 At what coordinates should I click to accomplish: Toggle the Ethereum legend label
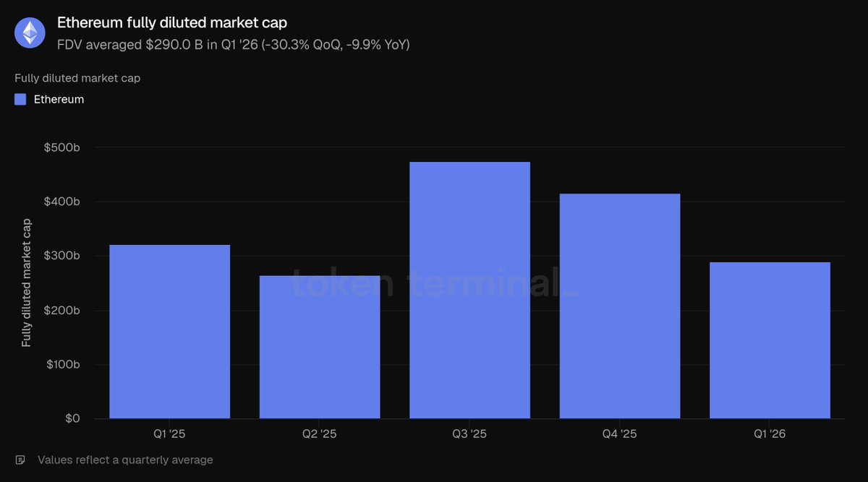[x=59, y=100]
